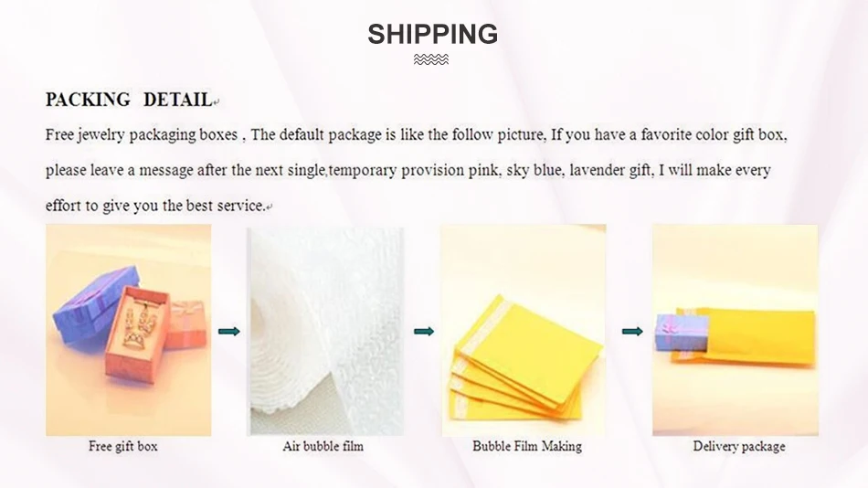Click the PACKING DETAIL heading
This screenshot has width=868, height=488.
pyautogui.click(x=129, y=100)
